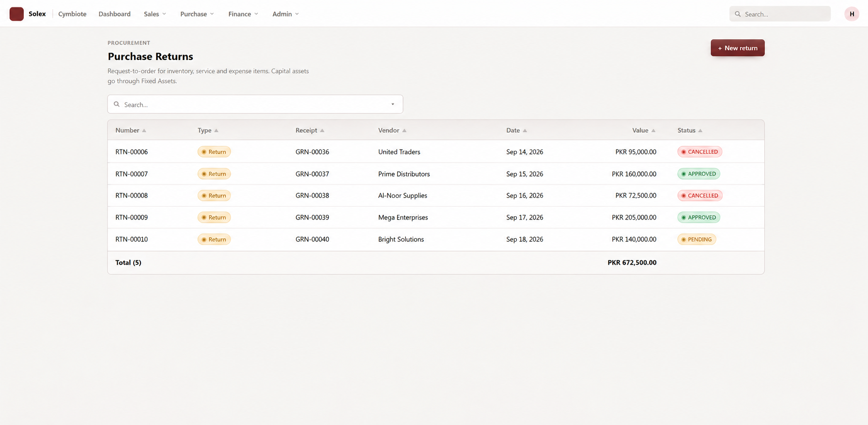Click the Total (5) footer label

pos(128,263)
